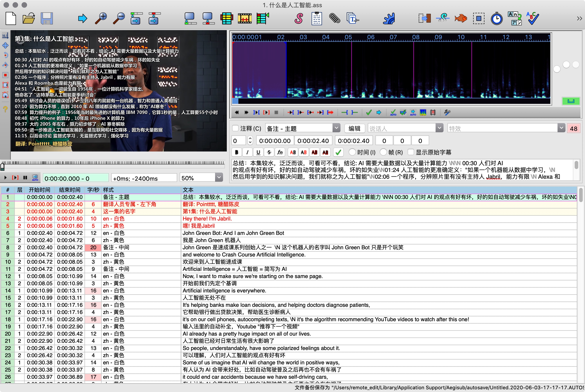The image size is (585, 392).
Task: Open shift times tool
Action: click(x=425, y=18)
